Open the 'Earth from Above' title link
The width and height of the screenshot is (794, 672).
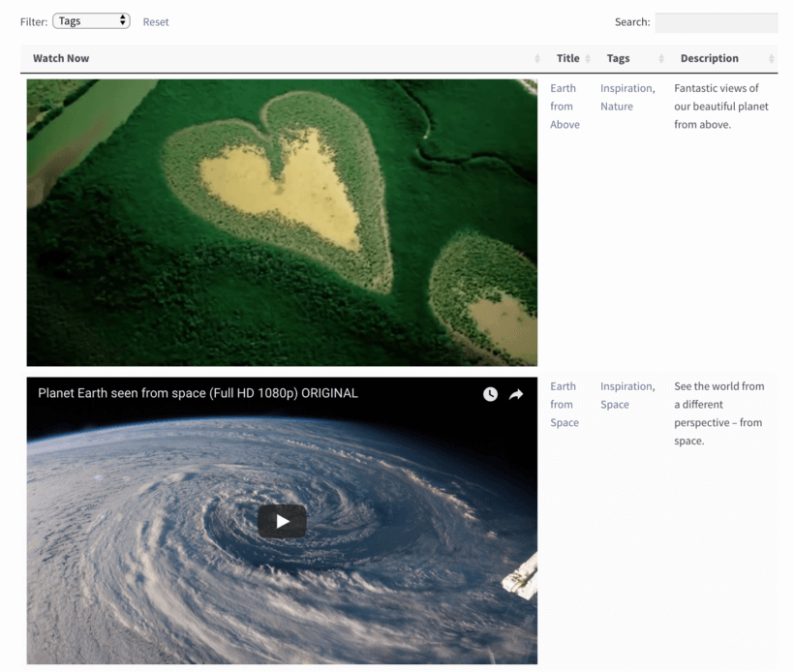coord(564,106)
